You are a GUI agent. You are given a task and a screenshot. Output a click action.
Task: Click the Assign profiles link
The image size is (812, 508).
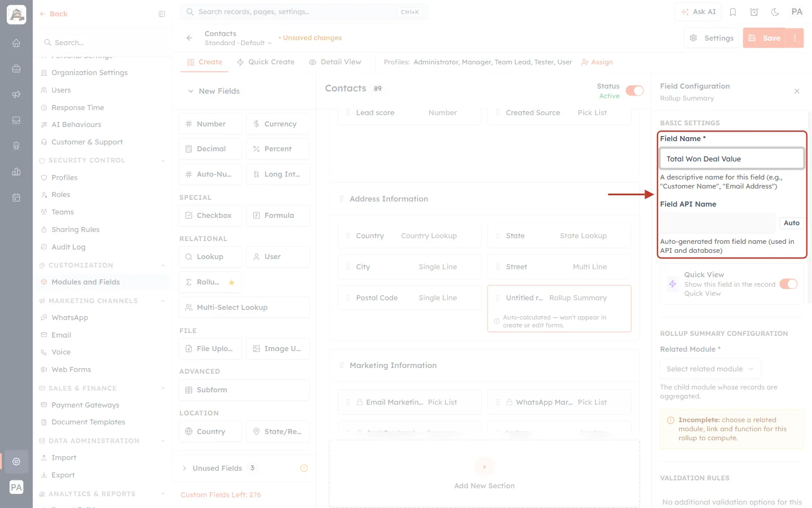(x=597, y=62)
